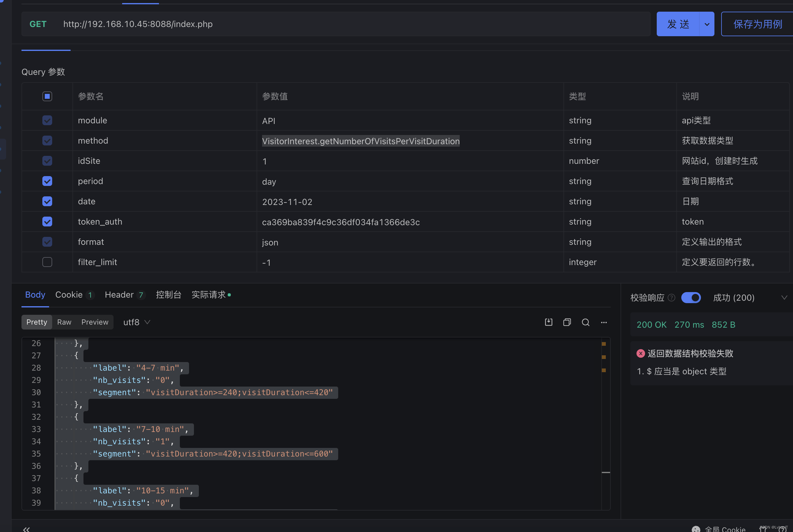Click the 发送 send button

pyautogui.click(x=678, y=24)
